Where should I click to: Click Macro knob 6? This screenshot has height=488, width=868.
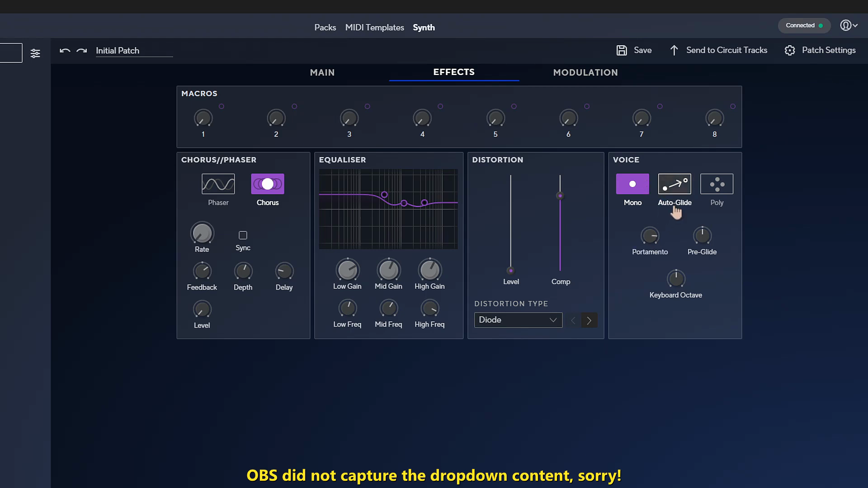(x=569, y=118)
